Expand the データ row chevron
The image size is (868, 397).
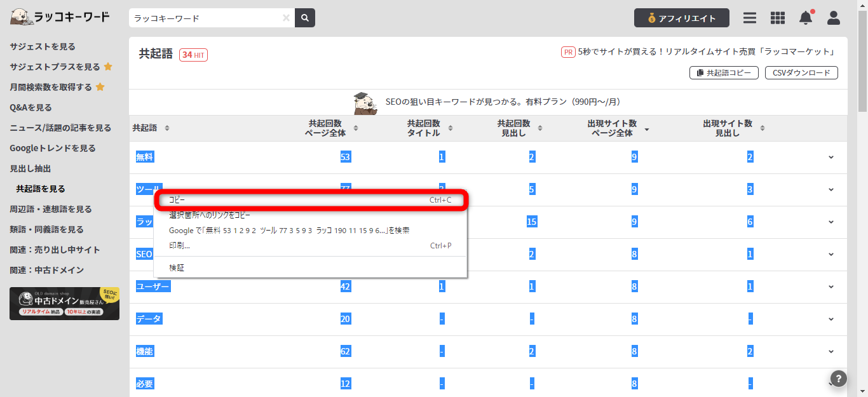pos(831,320)
